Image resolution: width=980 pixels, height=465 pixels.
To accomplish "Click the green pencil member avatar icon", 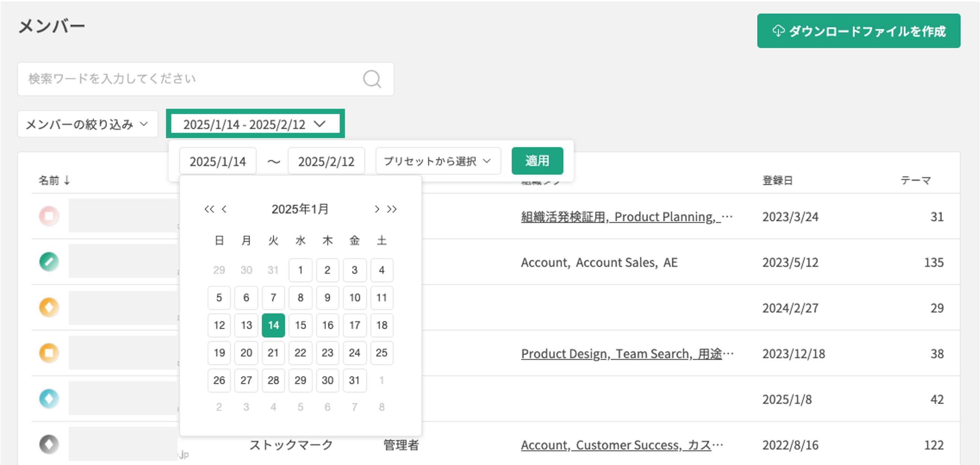I will coord(49,262).
